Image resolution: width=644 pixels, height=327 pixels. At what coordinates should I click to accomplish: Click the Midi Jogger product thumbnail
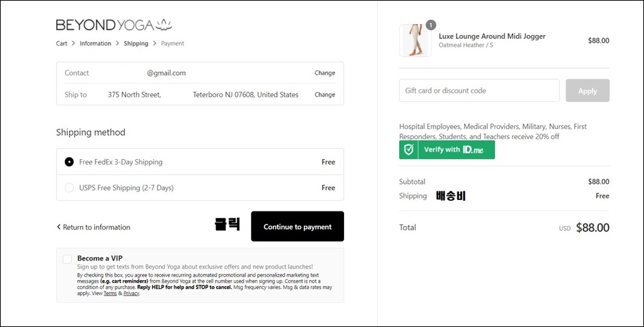coord(415,40)
